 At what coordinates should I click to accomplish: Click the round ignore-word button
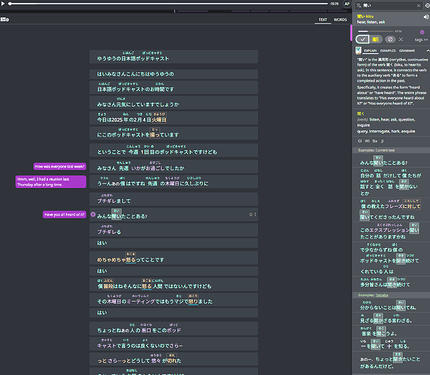point(390,39)
